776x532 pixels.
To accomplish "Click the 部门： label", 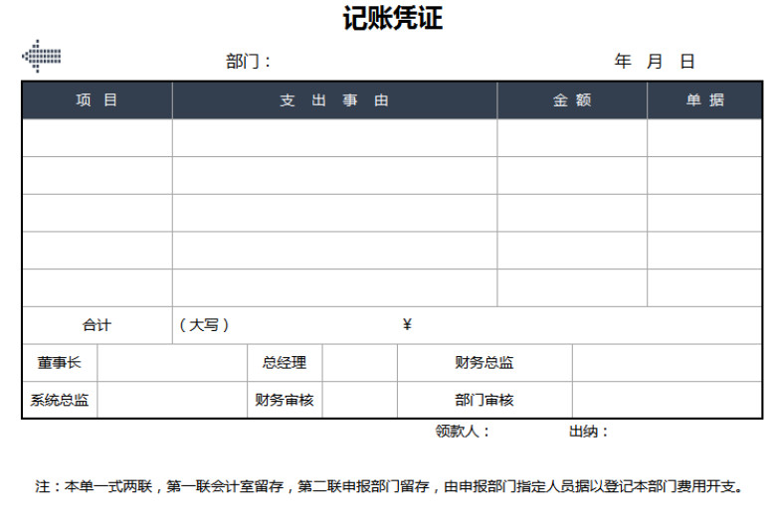I will click(x=249, y=62).
